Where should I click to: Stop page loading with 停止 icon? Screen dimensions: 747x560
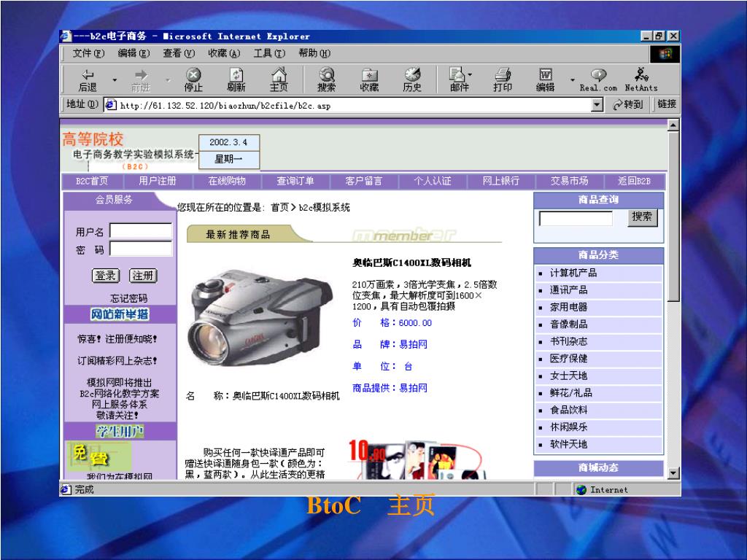click(193, 80)
